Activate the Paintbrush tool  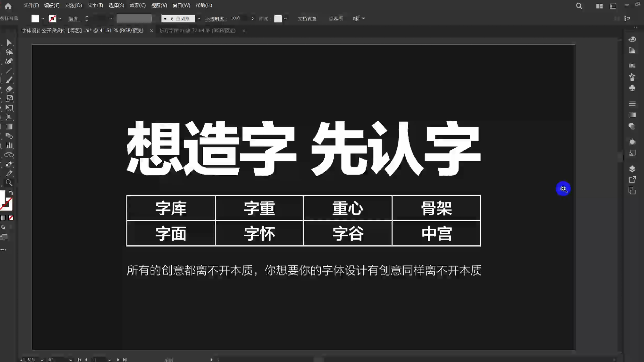9,80
